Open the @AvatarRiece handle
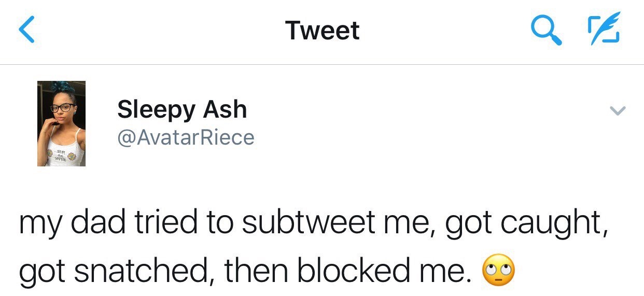The height and width of the screenshot is (296, 644). [x=186, y=137]
